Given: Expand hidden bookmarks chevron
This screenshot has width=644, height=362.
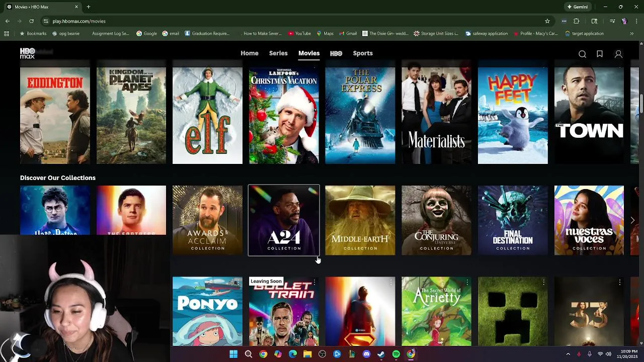Looking at the screenshot, I should pos(631,34).
